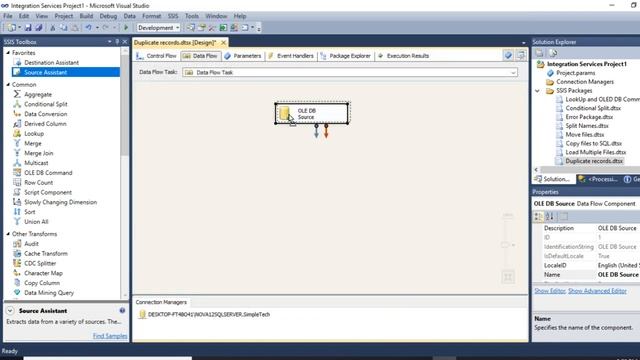Choose the Merge transform
The width and height of the screenshot is (640, 360).
[x=33, y=143]
